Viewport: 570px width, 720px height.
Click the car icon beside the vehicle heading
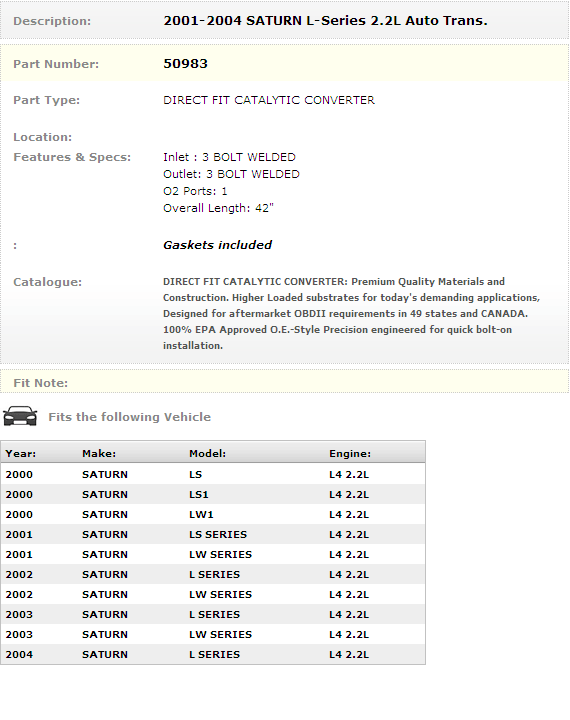point(20,416)
